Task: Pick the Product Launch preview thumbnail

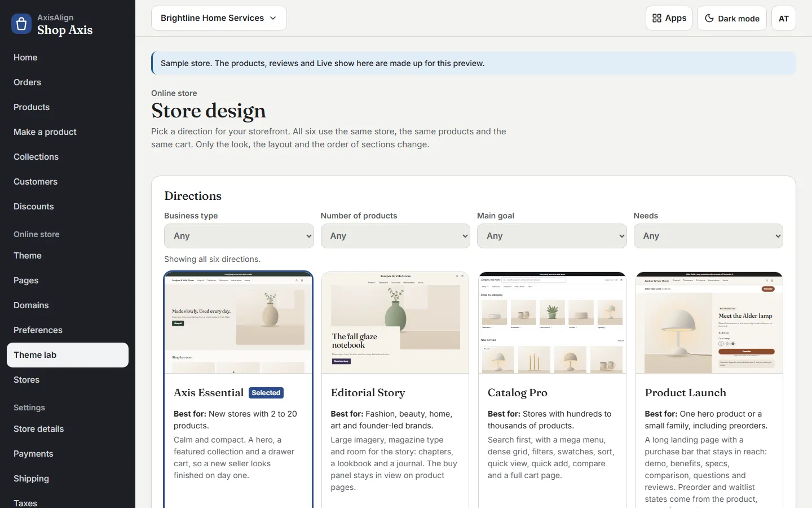Action: tap(709, 323)
